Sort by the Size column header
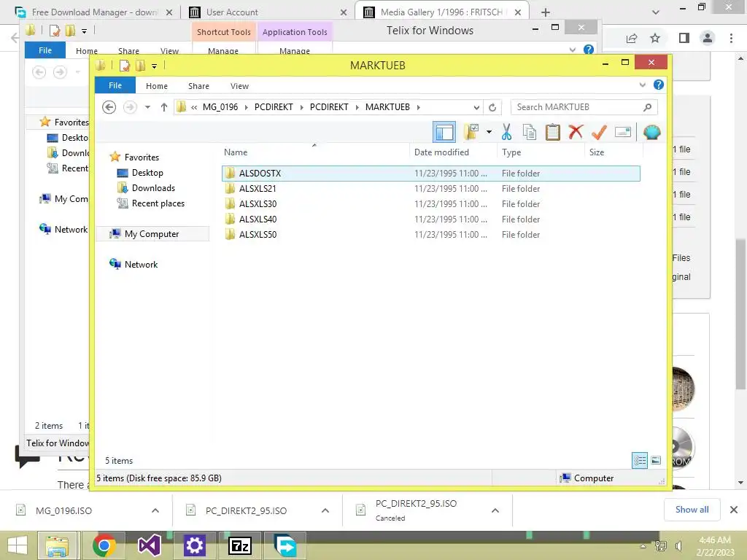 click(614, 152)
